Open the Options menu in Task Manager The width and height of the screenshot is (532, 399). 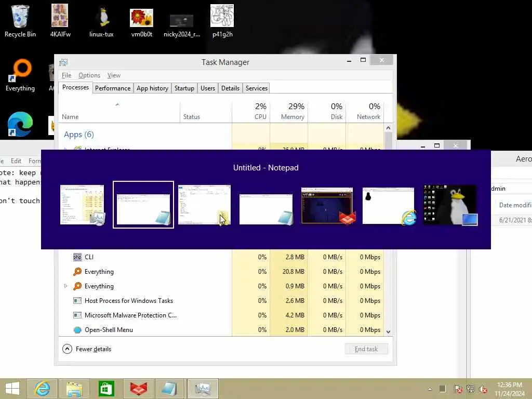89,75
